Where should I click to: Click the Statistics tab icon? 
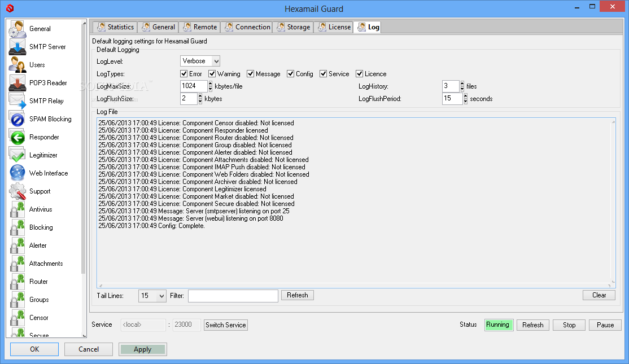tap(102, 27)
